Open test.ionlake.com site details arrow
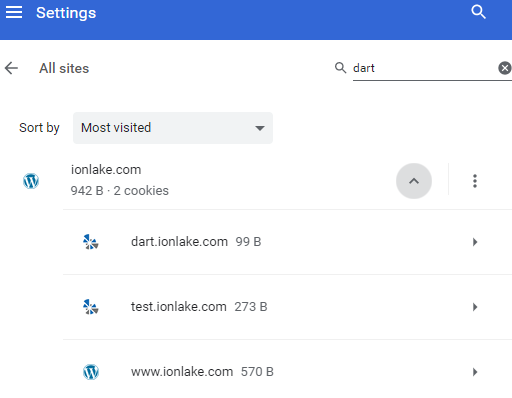 [475, 307]
